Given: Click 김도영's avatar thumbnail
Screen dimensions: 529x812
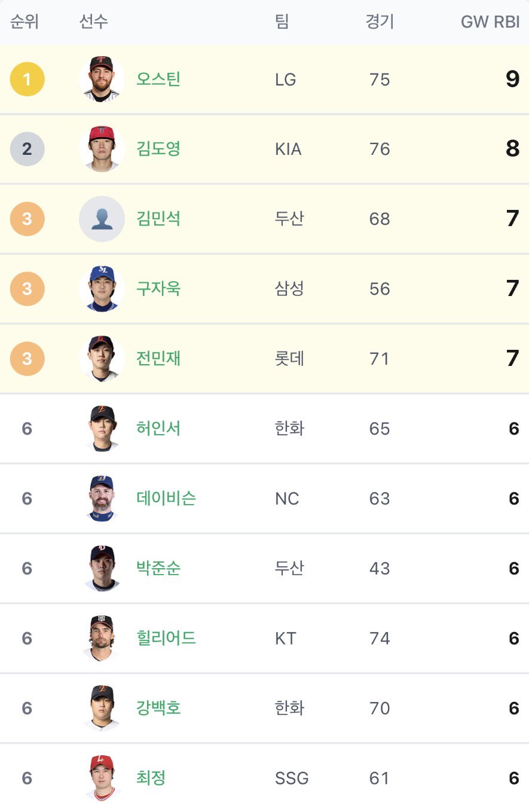Looking at the screenshot, I should click(102, 149).
